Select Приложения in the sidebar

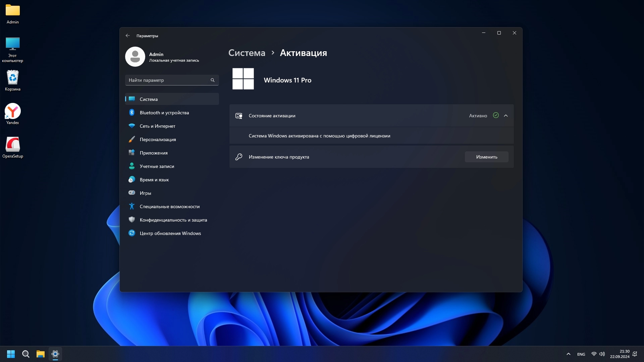tap(153, 153)
